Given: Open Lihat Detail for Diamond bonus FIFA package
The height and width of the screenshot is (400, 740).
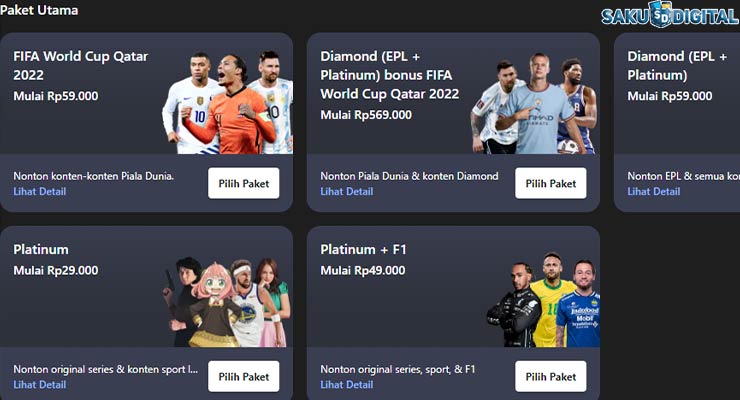Looking at the screenshot, I should (x=347, y=192).
